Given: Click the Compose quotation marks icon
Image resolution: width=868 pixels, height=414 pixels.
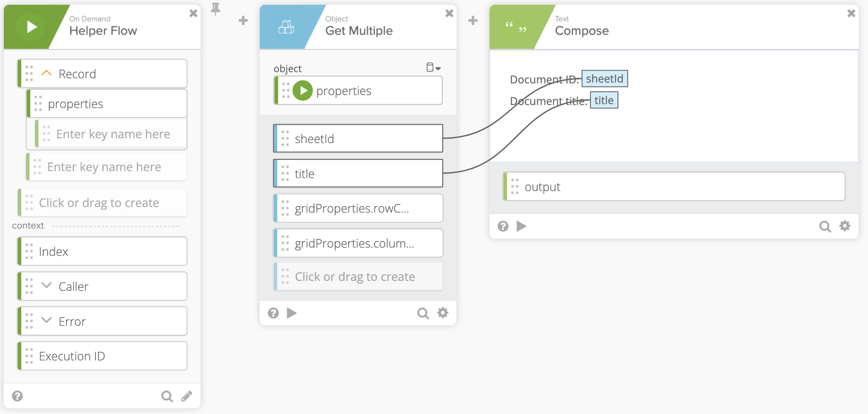Looking at the screenshot, I should [516, 27].
